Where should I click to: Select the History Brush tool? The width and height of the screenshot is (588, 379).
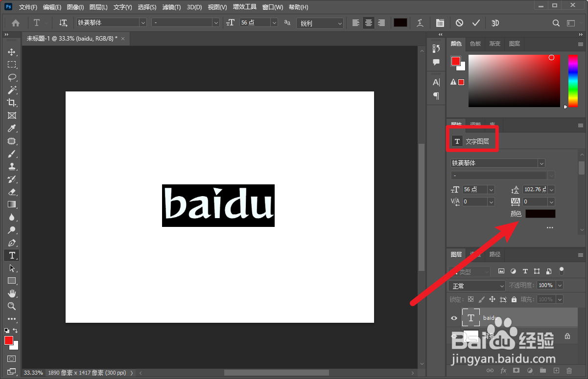(12, 179)
